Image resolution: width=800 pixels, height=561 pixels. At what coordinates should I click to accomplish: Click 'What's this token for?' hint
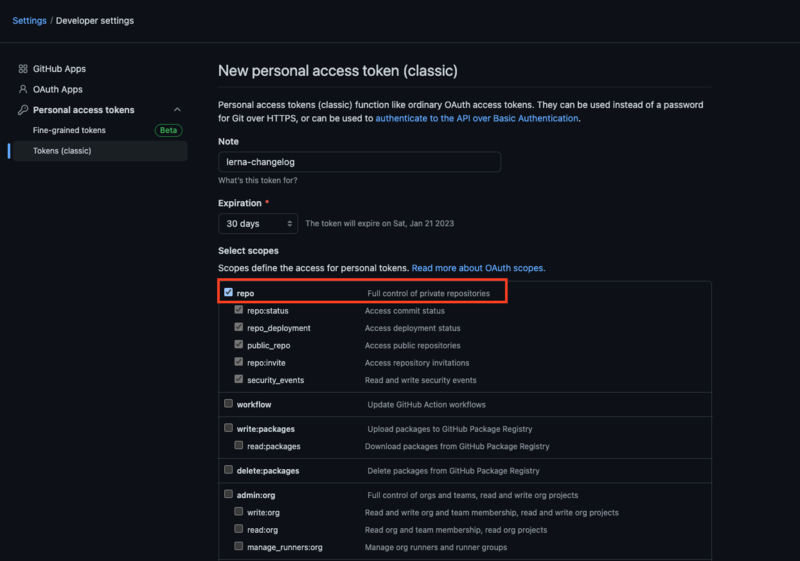(x=258, y=181)
